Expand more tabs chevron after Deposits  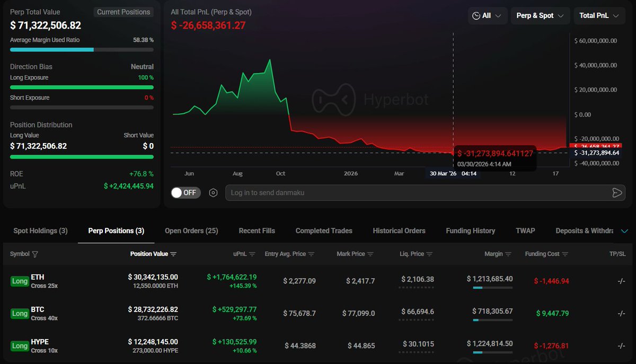click(624, 231)
